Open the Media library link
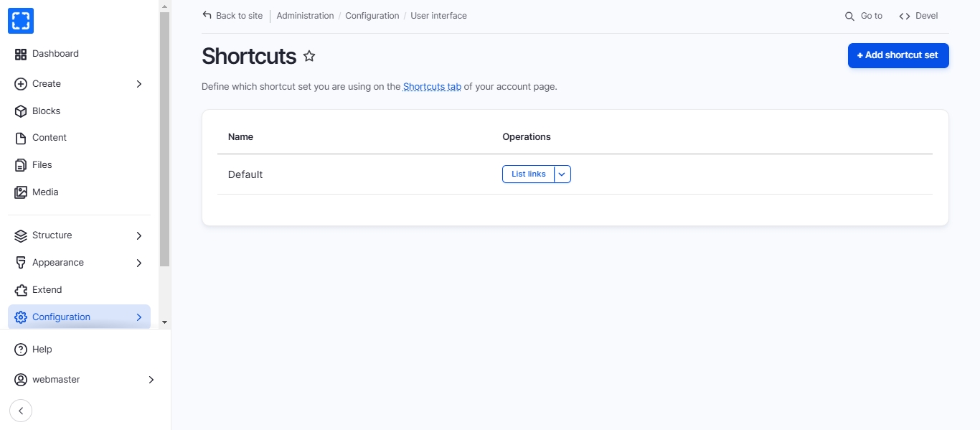980x430 pixels. click(44, 192)
